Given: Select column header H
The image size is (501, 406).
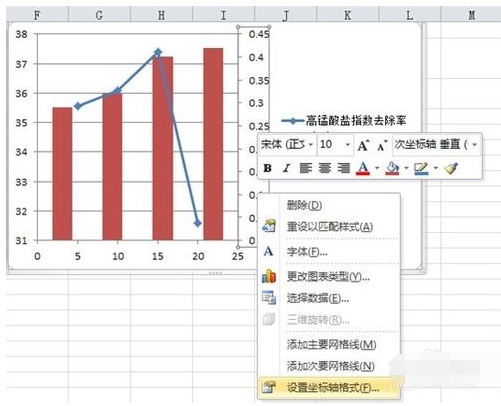Looking at the screenshot, I should pyautogui.click(x=161, y=15).
